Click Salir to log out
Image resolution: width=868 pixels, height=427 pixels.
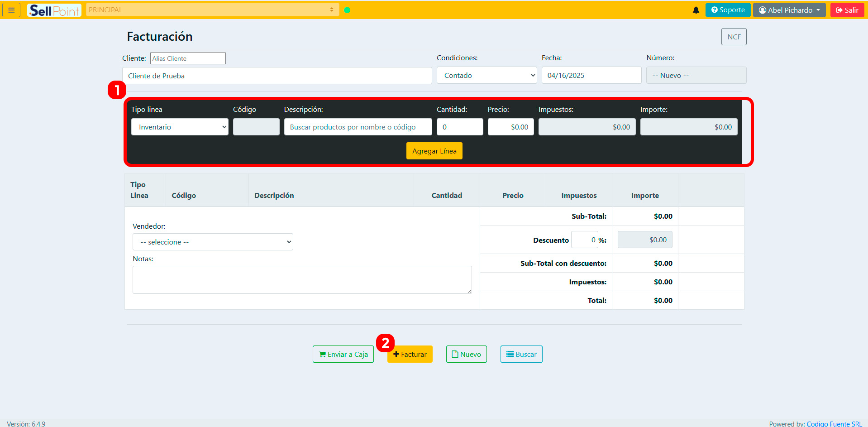[847, 10]
